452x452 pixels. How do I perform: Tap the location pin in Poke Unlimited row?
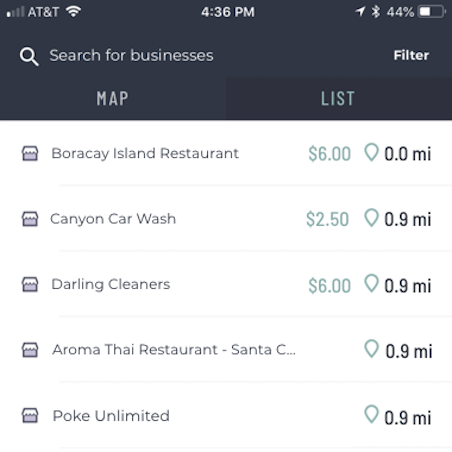pos(371,414)
